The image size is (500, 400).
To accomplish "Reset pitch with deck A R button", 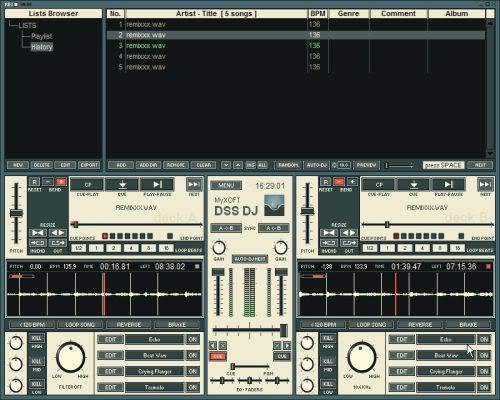I will [34, 182].
